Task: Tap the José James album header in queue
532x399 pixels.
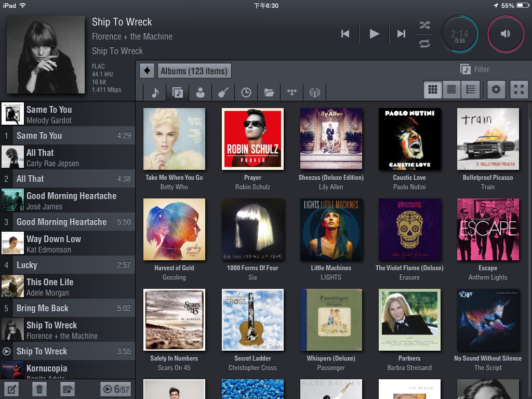Action: pyautogui.click(x=68, y=200)
